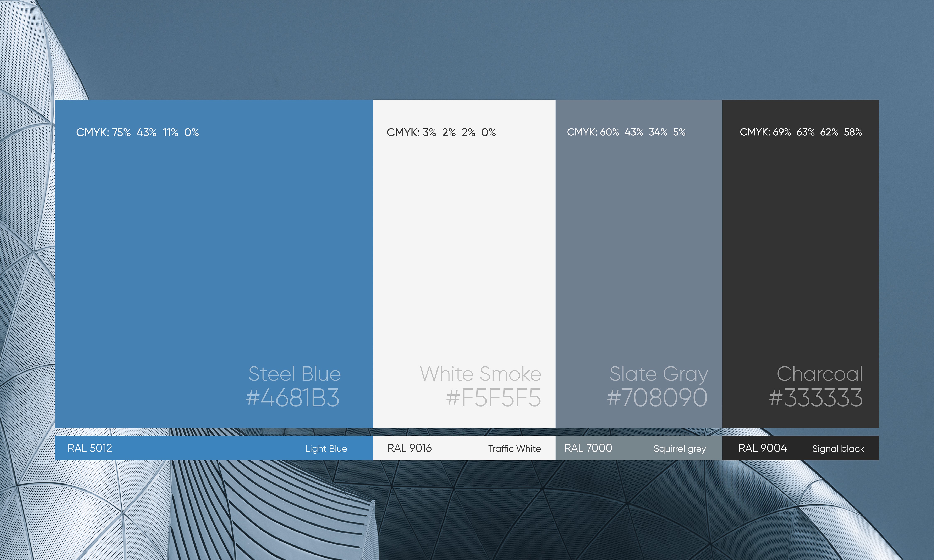Click CMYK 75% 43% 11% 0% text
Viewport: 934px width, 560px height.
click(x=137, y=133)
